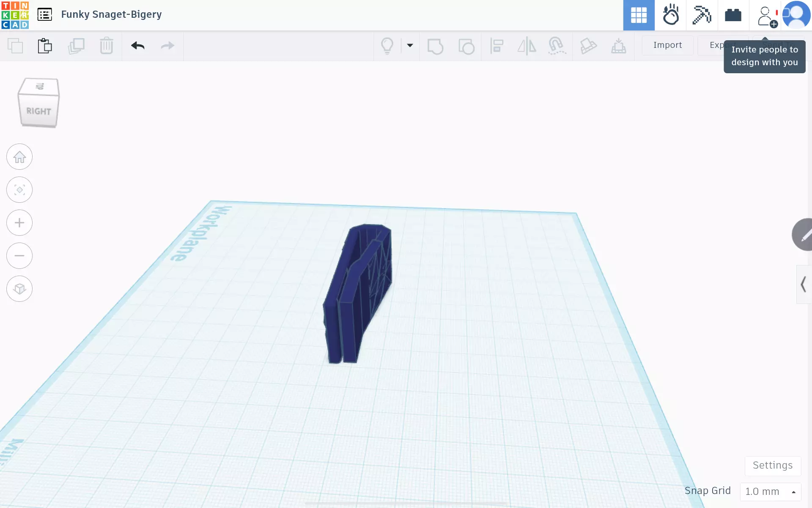Screen dimensions: 812x508
Task: Open the Sim Lab hand icon
Action: [x=670, y=15]
